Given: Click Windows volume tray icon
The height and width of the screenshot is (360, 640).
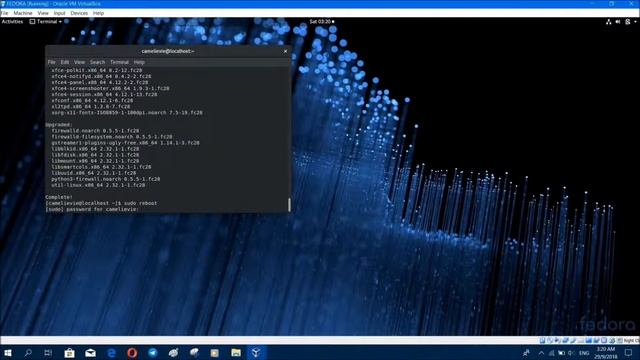Looking at the screenshot, I should (571, 353).
